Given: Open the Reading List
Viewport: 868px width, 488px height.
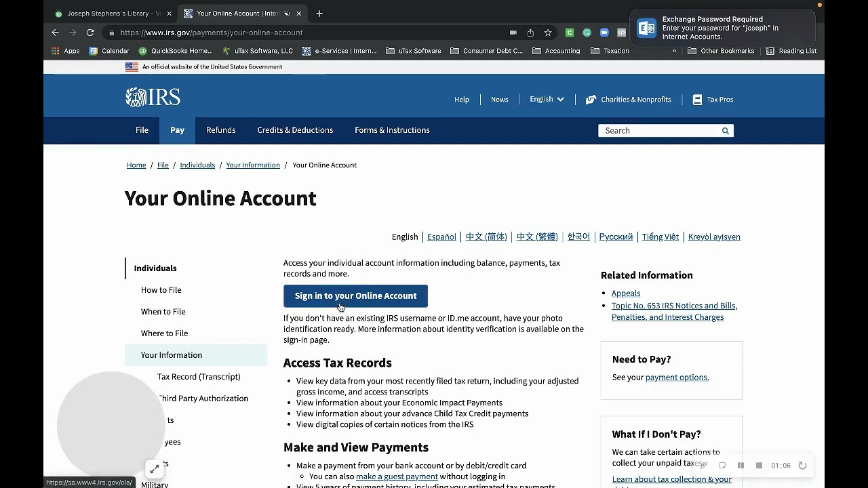Looking at the screenshot, I should tap(791, 51).
